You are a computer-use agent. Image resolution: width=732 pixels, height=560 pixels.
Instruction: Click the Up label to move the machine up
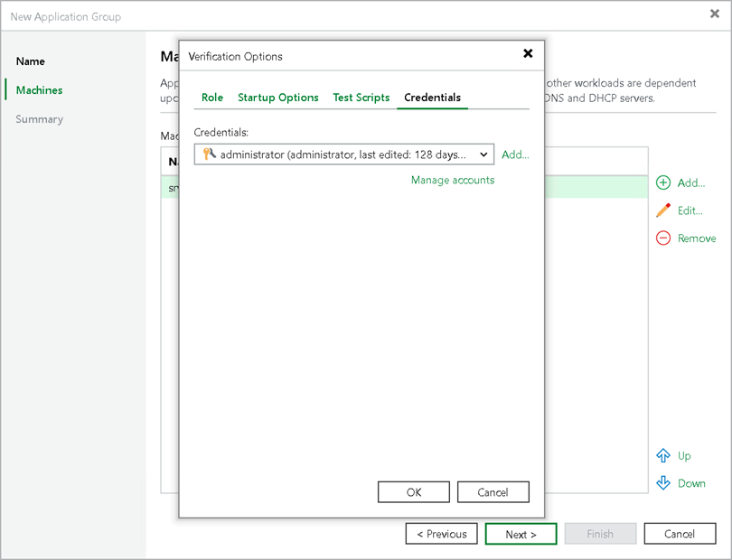click(684, 455)
